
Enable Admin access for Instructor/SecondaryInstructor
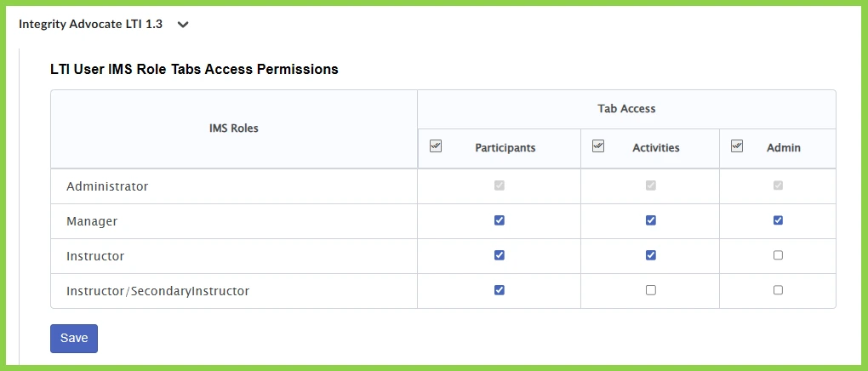click(779, 290)
